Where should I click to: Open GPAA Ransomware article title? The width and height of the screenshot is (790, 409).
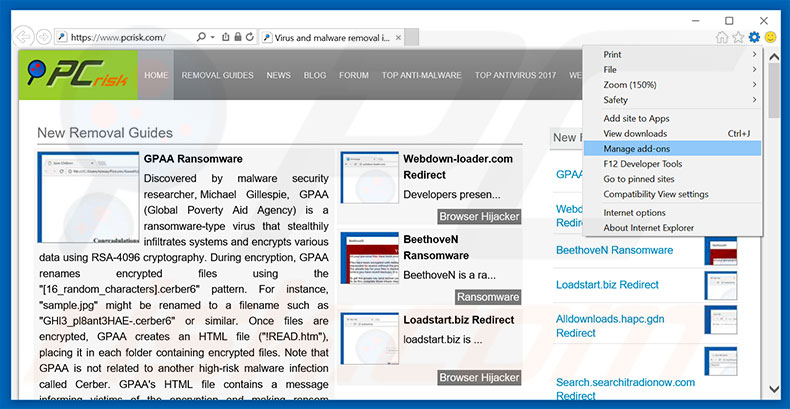pyautogui.click(x=193, y=159)
